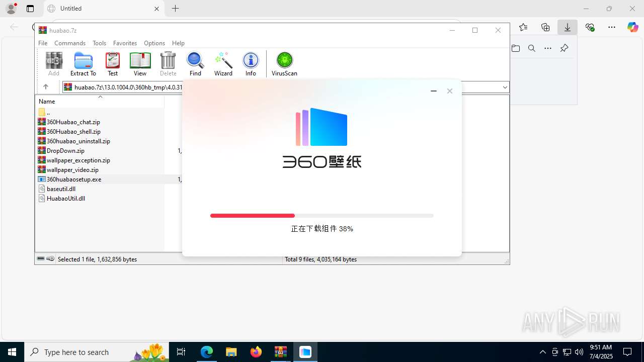Click the Add toolbar icon in WinRAR
The image size is (644, 362).
[x=54, y=64]
